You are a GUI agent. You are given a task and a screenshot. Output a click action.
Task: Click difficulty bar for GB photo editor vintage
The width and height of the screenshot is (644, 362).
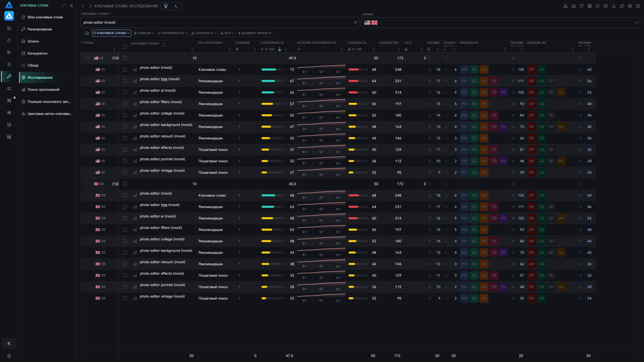coord(356,298)
